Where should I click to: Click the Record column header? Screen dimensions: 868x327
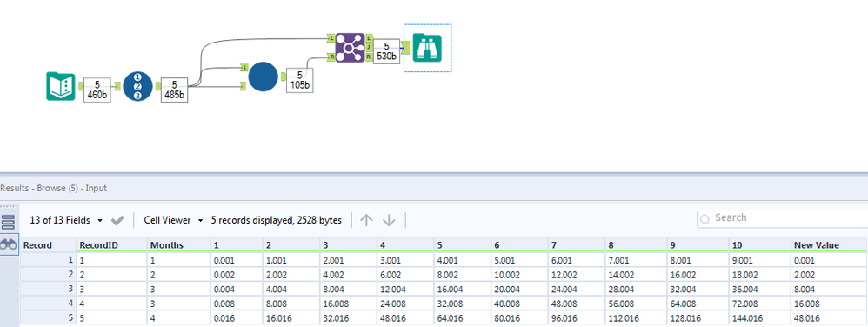[x=48, y=244]
